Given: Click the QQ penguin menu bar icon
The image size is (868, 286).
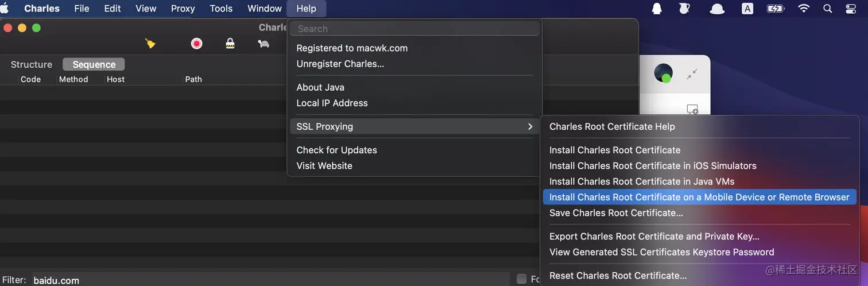Looking at the screenshot, I should click(657, 8).
